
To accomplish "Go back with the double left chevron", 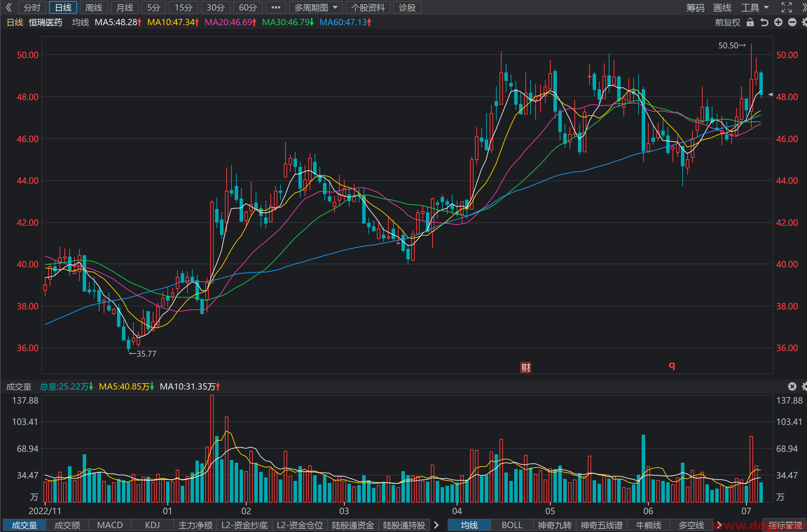I will 9,7.
